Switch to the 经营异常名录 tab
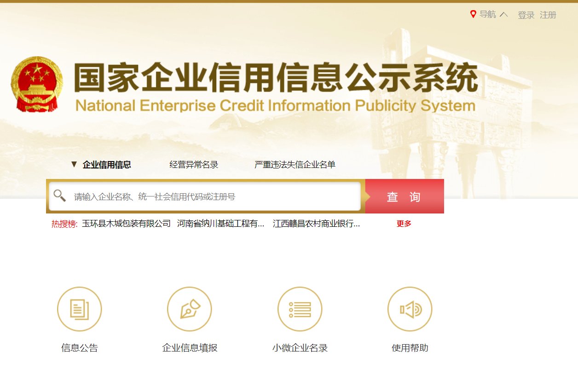Screen dimensions: 578x392 [x=194, y=165]
